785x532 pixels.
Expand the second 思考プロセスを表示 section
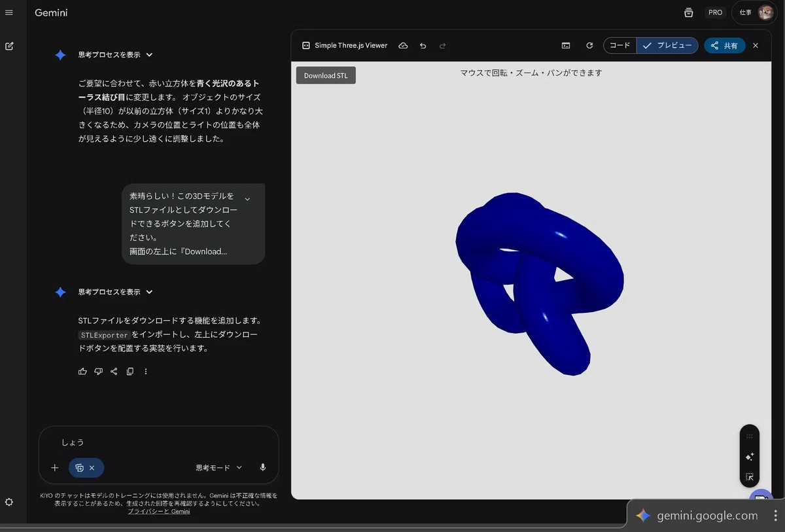tap(115, 292)
